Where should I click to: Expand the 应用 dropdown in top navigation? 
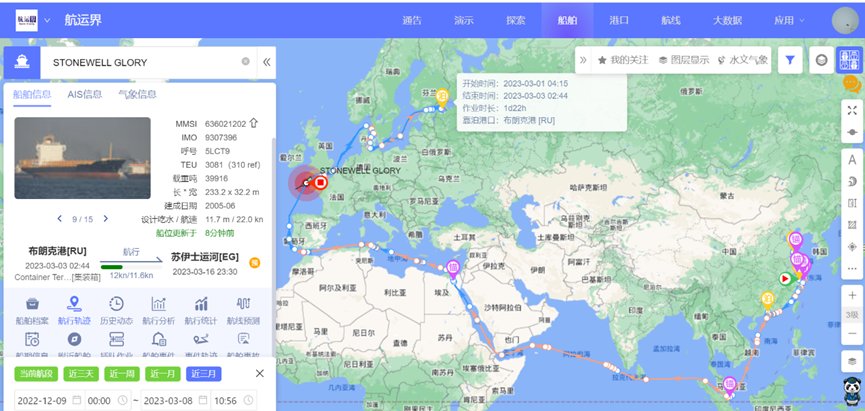pyautogui.click(x=788, y=20)
